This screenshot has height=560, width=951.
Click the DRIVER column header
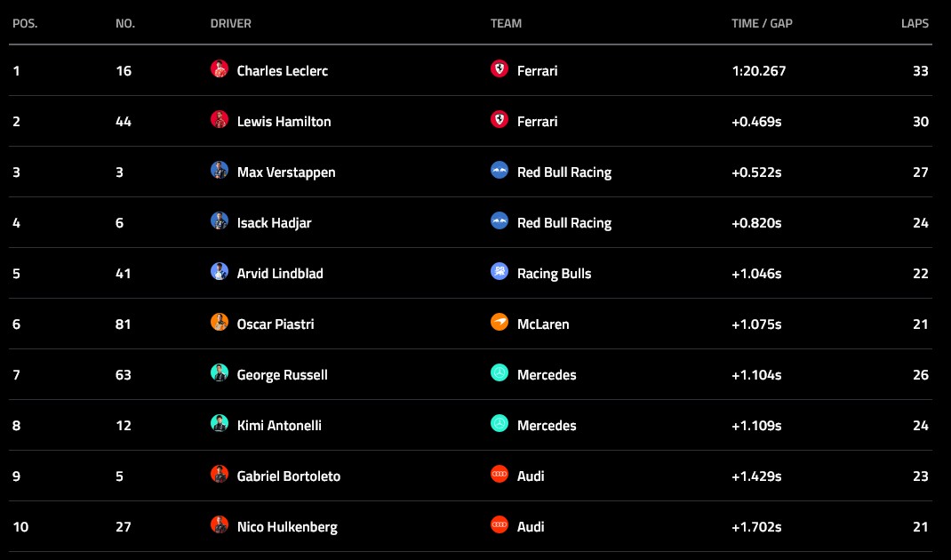[x=231, y=24]
